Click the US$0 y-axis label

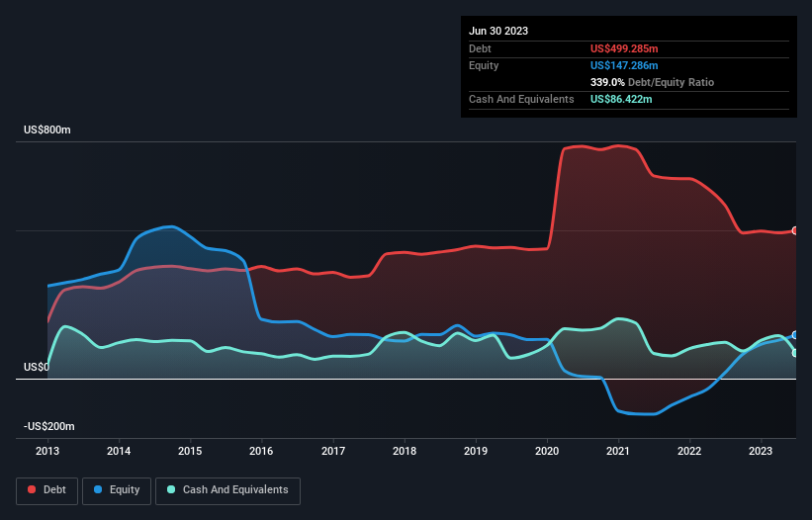(37, 368)
